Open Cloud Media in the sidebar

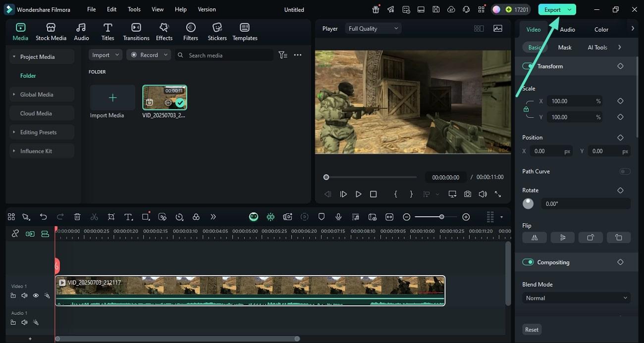pyautogui.click(x=42, y=113)
